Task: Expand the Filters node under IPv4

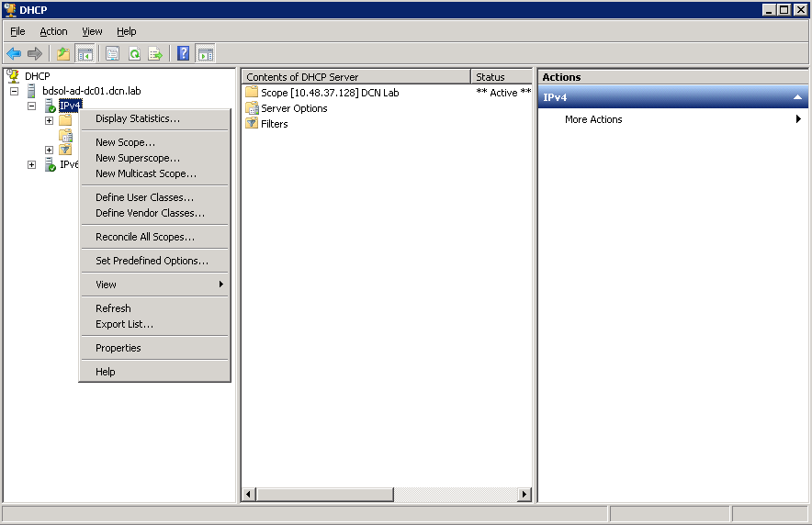Action: 50,150
